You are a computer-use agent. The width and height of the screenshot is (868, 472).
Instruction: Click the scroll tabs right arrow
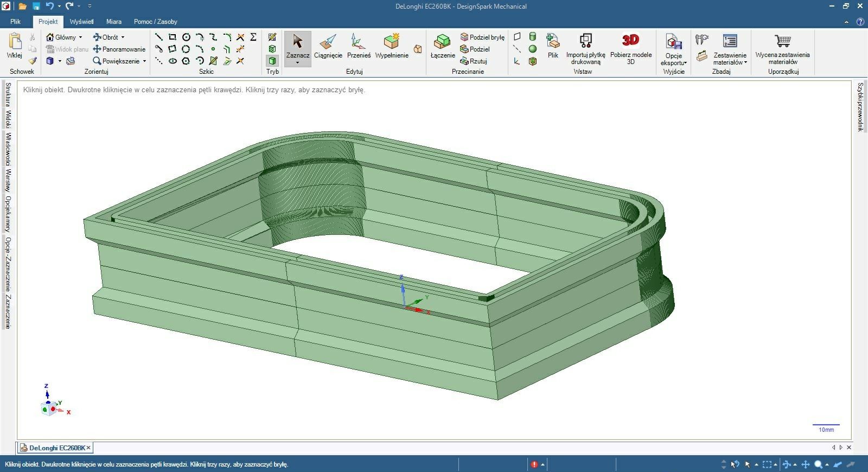click(x=841, y=448)
